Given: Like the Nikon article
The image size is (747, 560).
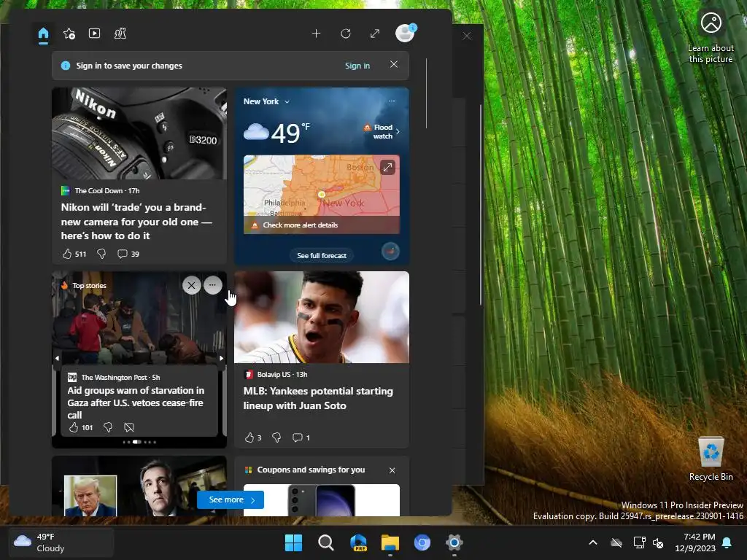Looking at the screenshot, I should (74, 254).
